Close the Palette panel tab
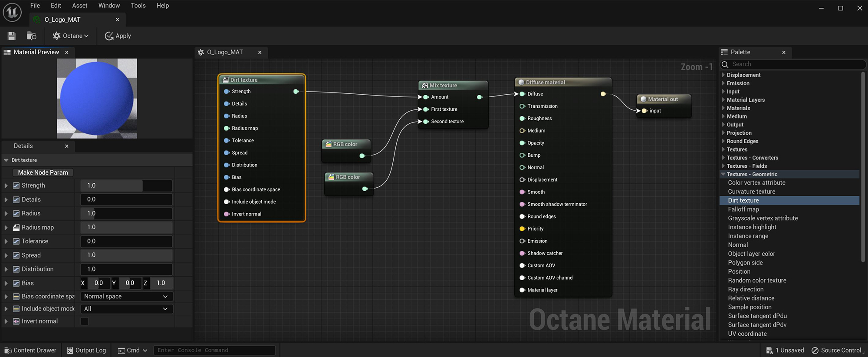 tap(784, 52)
